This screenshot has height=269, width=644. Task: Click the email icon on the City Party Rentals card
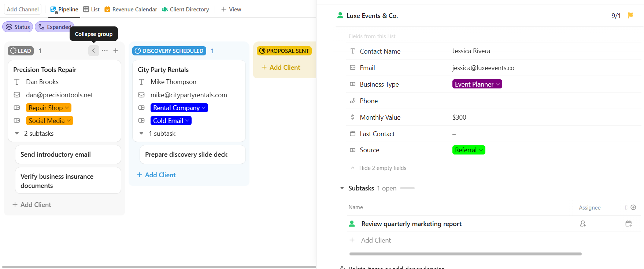[141, 95]
